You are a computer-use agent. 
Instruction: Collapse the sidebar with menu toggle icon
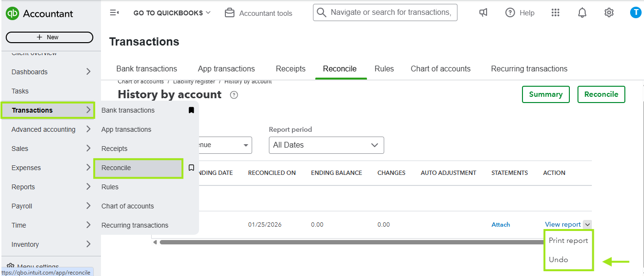click(x=114, y=13)
